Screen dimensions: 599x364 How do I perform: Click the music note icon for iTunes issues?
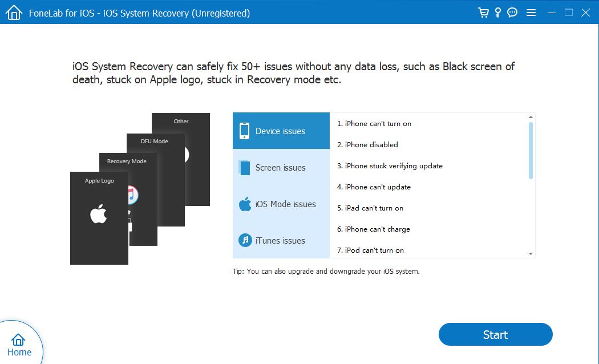(245, 240)
